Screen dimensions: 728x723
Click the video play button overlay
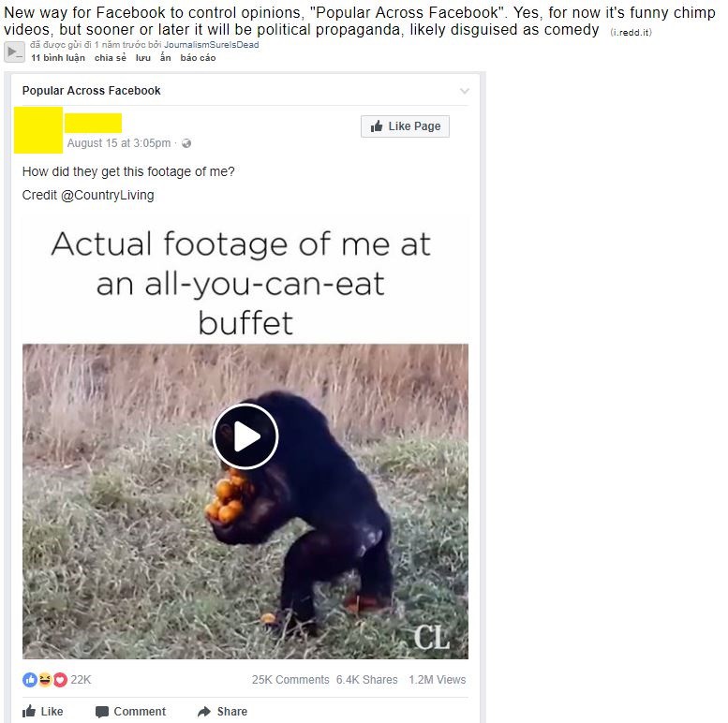coord(245,436)
